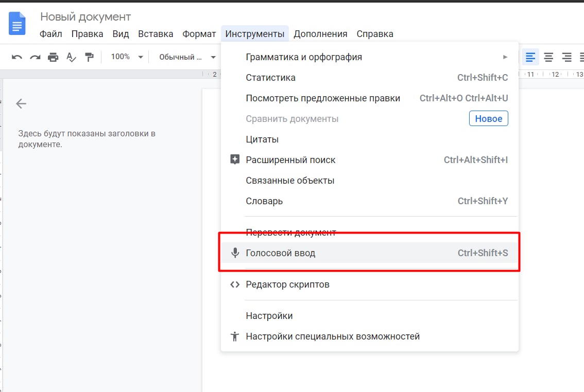Click the spell check icon
The height and width of the screenshot is (392, 584).
coord(71,57)
